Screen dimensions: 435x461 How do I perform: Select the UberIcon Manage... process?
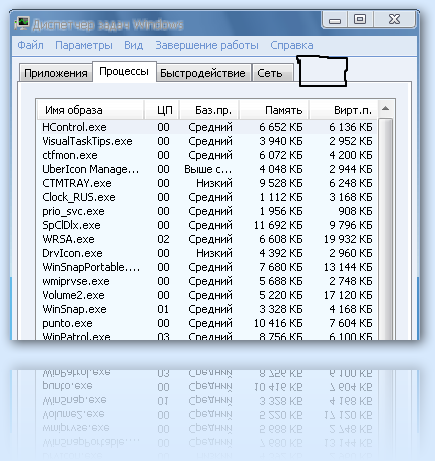(208, 169)
